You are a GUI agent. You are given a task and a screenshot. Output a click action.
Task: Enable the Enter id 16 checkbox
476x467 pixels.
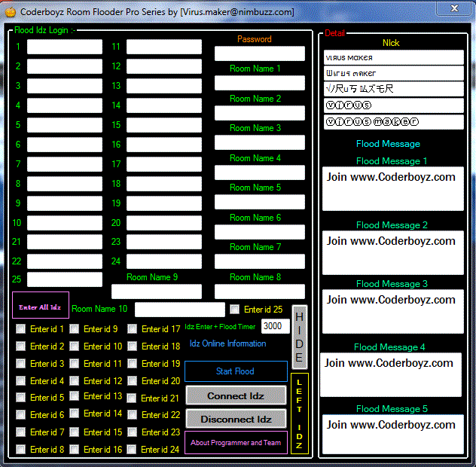(74, 450)
